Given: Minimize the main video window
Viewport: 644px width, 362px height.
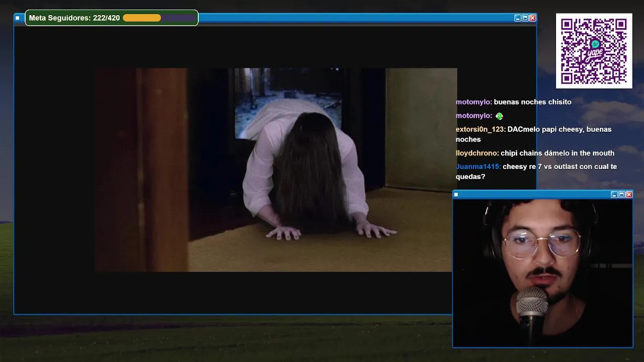Looking at the screenshot, I should click(x=518, y=18).
